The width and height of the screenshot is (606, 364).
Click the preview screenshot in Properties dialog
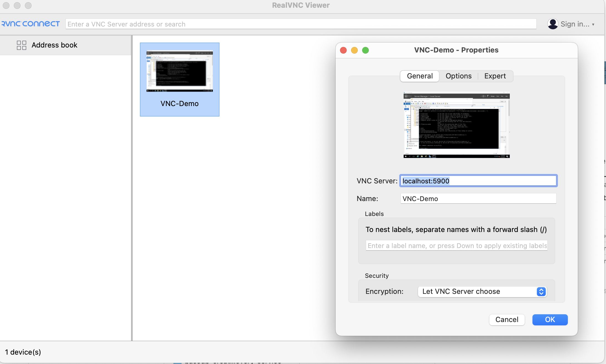click(x=456, y=125)
